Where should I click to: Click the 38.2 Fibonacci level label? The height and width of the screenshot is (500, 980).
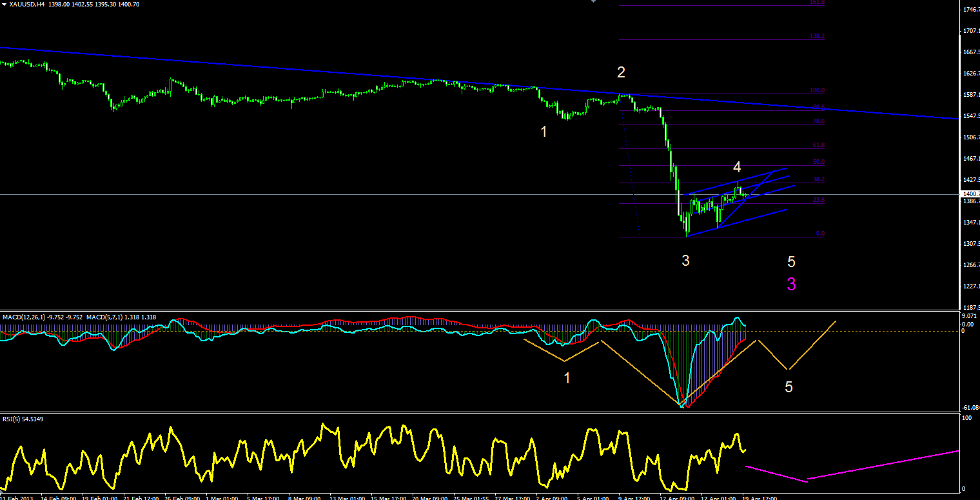click(818, 179)
